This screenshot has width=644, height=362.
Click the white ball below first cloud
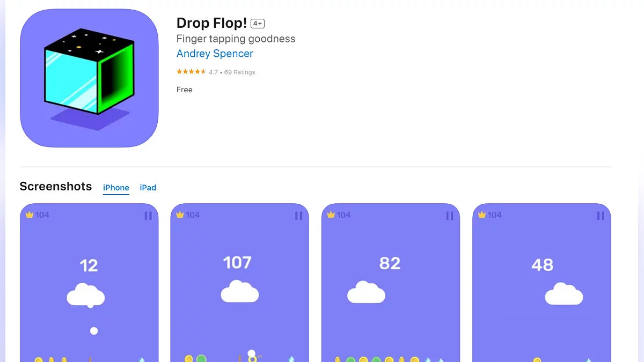click(94, 331)
